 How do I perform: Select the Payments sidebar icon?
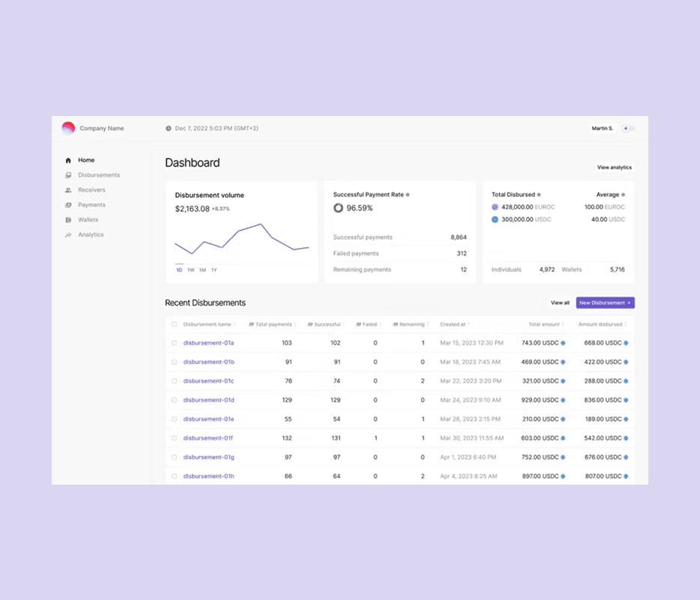68,205
